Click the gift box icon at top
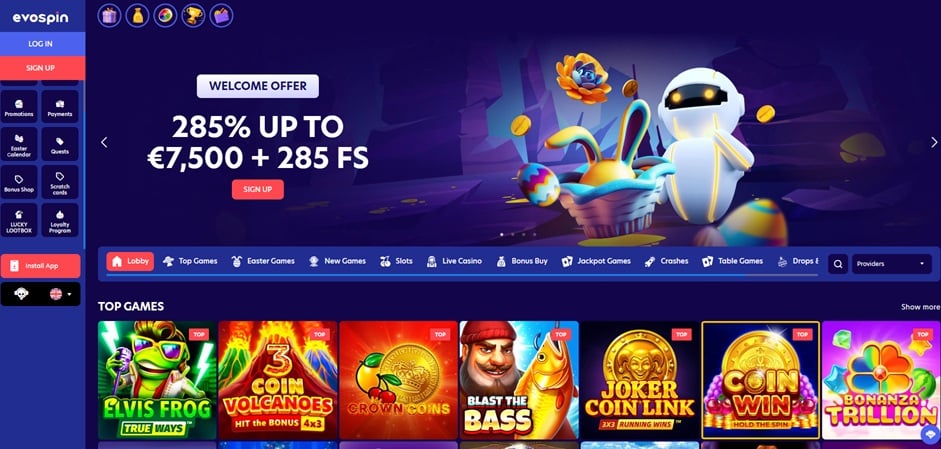This screenshot has height=449, width=941. point(109,16)
